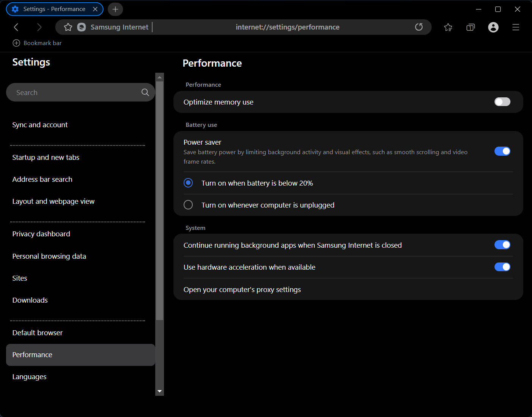Screen dimensions: 532x417
Task: Click the plus icon on Bookmark bar
Action: (16, 43)
